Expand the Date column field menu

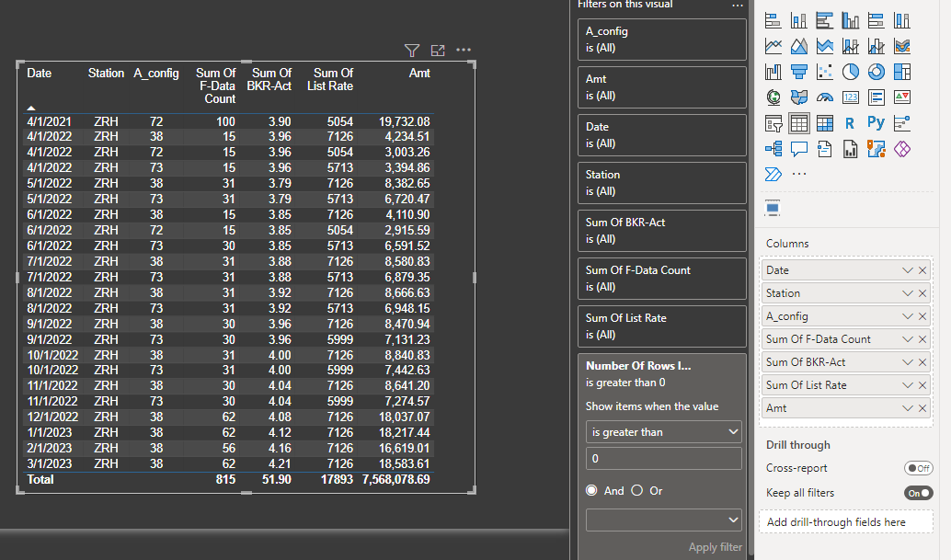pyautogui.click(x=908, y=270)
